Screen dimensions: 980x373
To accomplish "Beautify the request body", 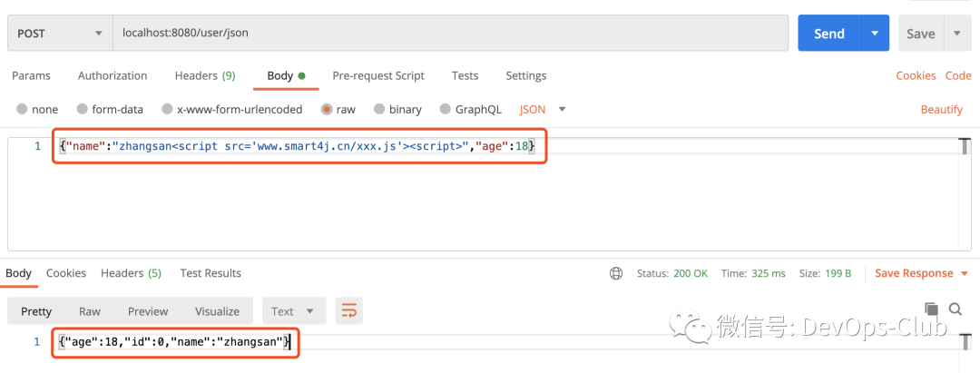I will coord(941,109).
